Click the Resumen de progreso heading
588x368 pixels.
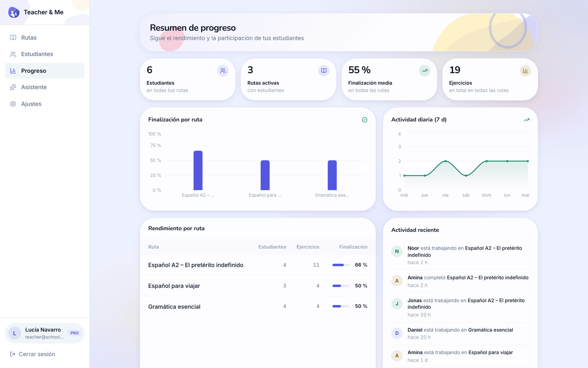[193, 28]
